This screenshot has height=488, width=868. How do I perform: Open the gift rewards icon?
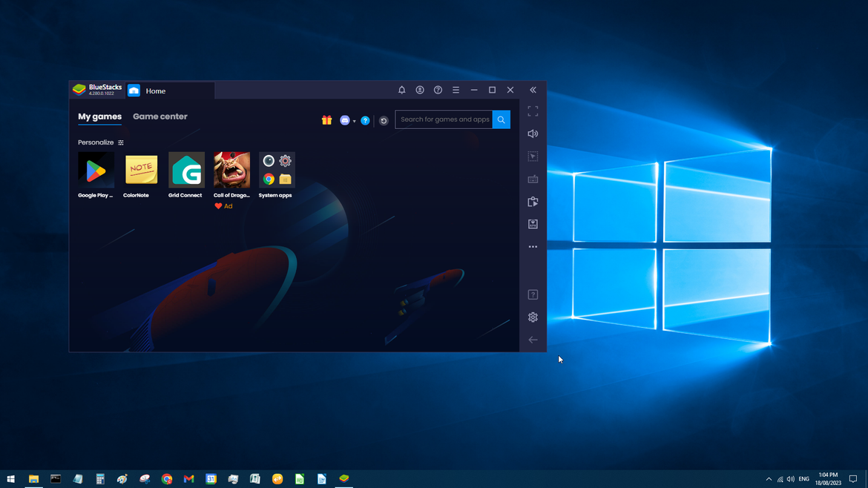pos(326,119)
